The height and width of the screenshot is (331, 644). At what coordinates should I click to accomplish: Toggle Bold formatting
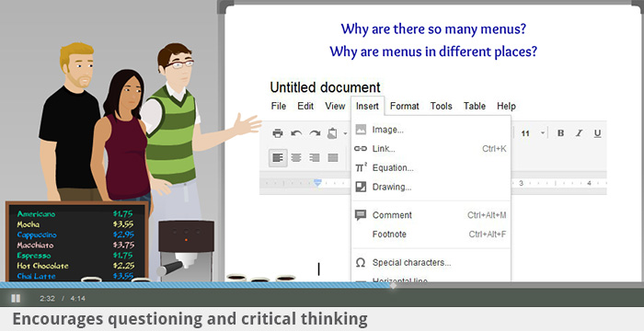pyautogui.click(x=560, y=133)
